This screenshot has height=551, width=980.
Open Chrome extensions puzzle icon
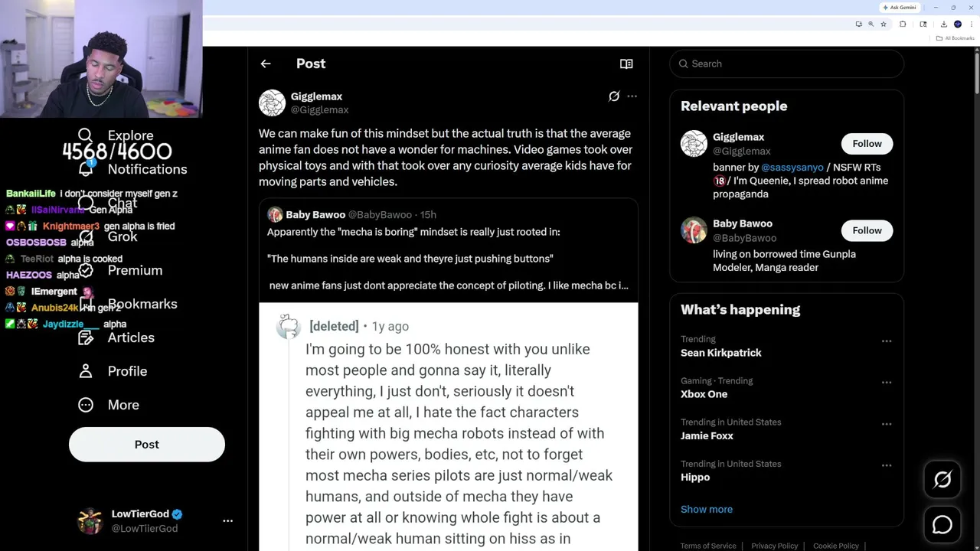(903, 24)
